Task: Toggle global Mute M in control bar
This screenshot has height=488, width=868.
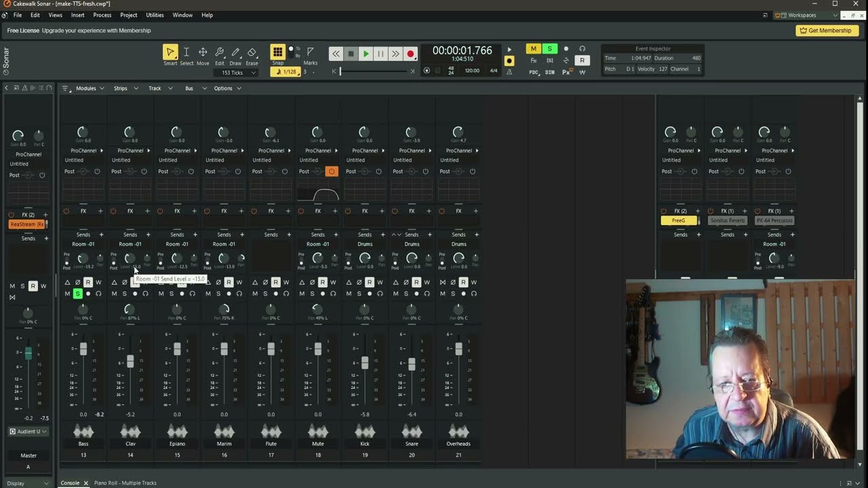Action: (534, 49)
